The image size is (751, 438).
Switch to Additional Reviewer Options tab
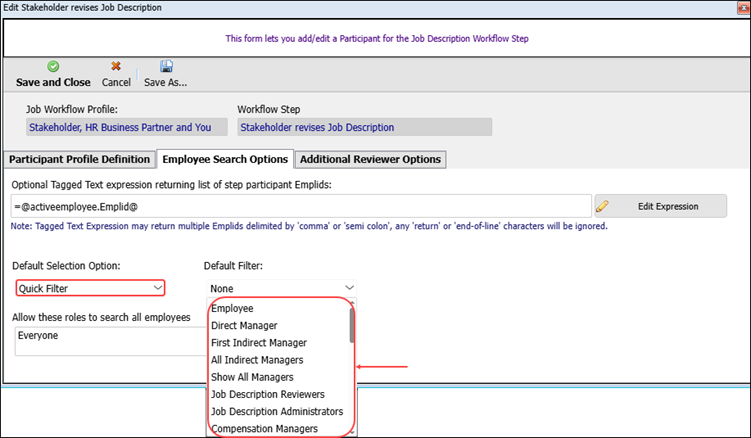pos(370,159)
